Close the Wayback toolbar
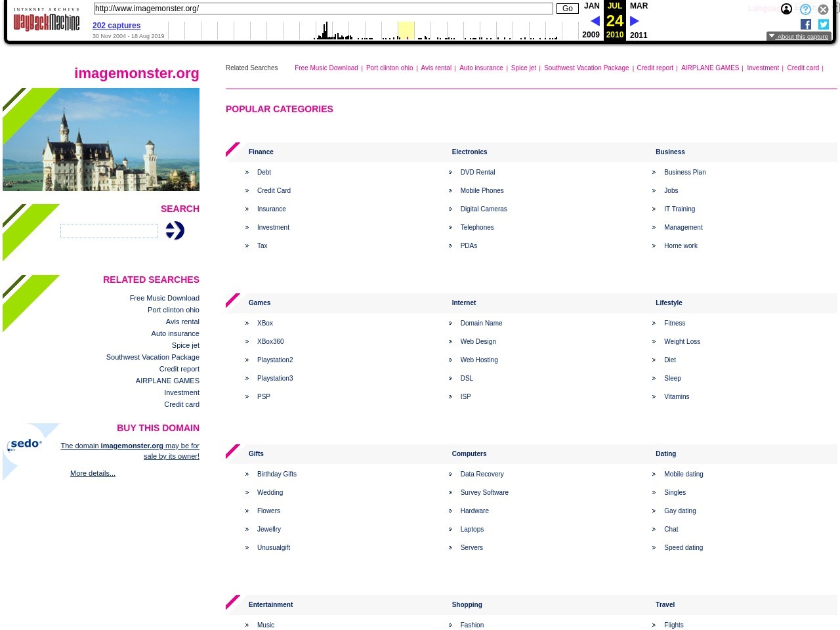The height and width of the screenshot is (630, 840). 823,9
